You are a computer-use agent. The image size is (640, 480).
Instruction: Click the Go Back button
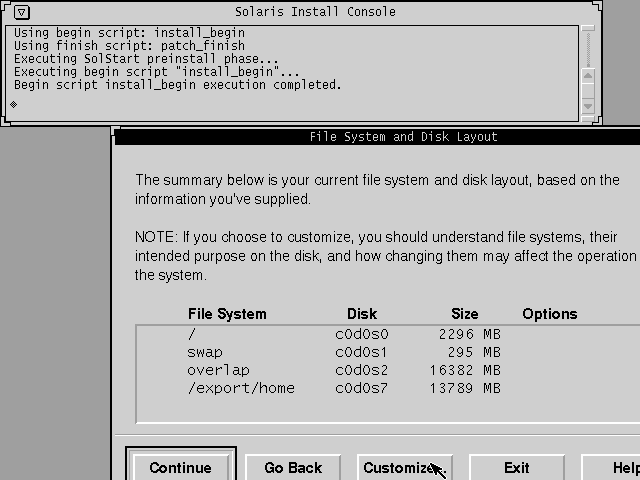(293, 467)
